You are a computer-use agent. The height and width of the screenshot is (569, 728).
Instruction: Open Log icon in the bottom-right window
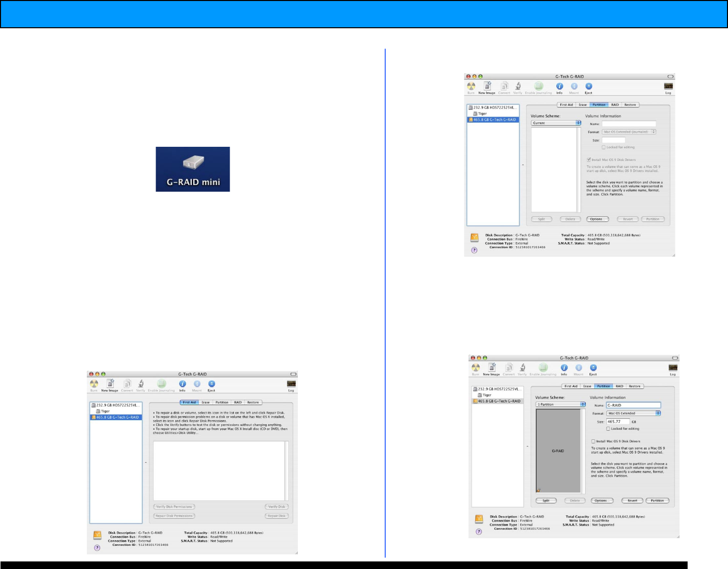click(x=672, y=368)
